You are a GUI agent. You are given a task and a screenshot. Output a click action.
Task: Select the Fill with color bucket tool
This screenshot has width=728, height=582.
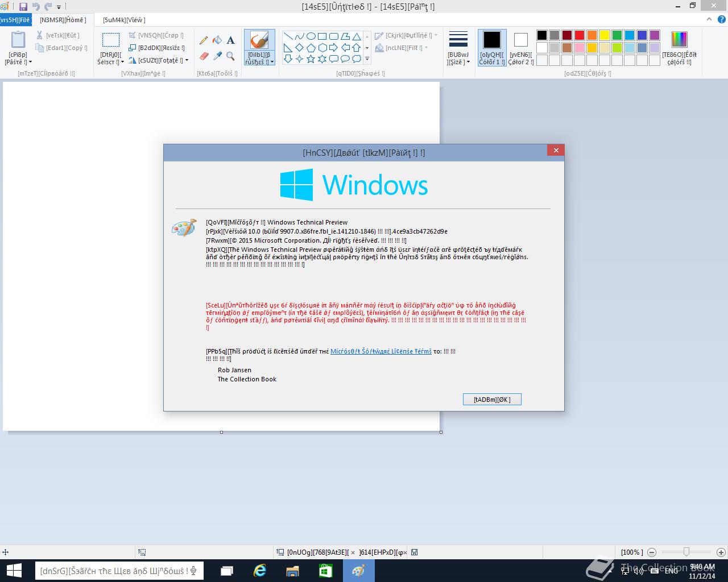click(217, 40)
